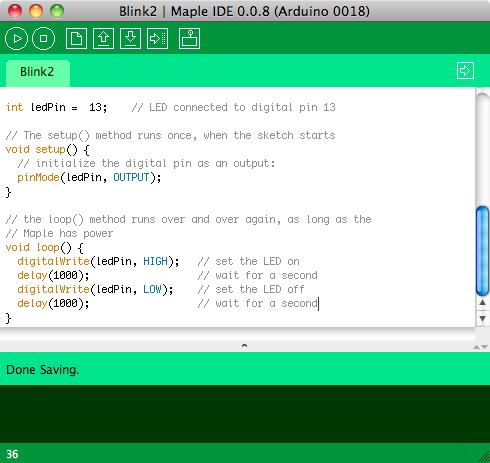Upload to board with right-arrow icon
This screenshot has width=490, height=463.
pyautogui.click(x=157, y=39)
